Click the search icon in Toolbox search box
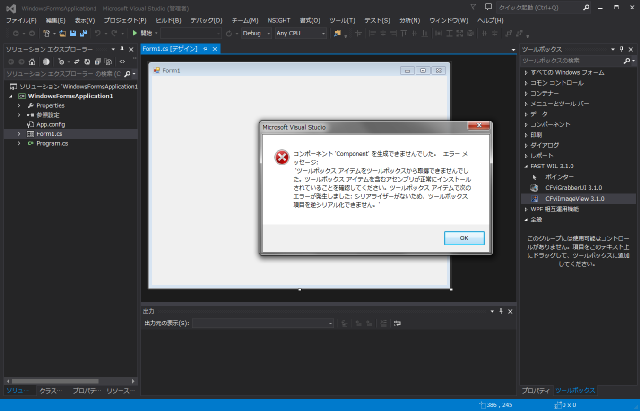This screenshot has width=640, height=411. [x=627, y=61]
